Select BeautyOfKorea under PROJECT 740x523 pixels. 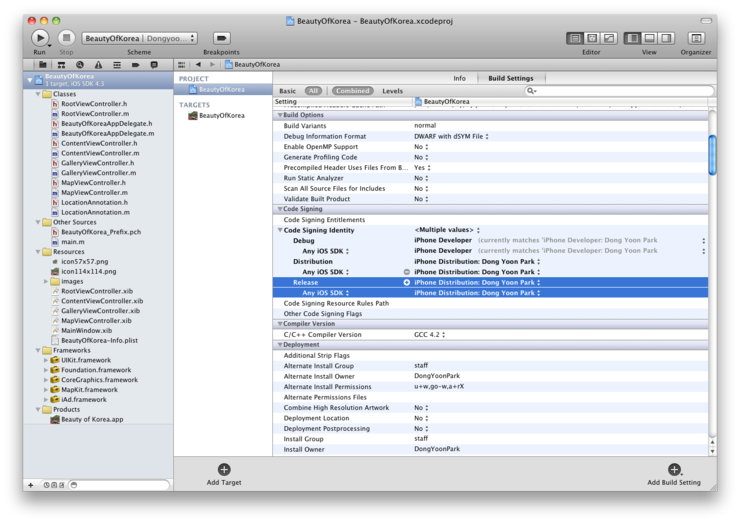click(x=221, y=89)
